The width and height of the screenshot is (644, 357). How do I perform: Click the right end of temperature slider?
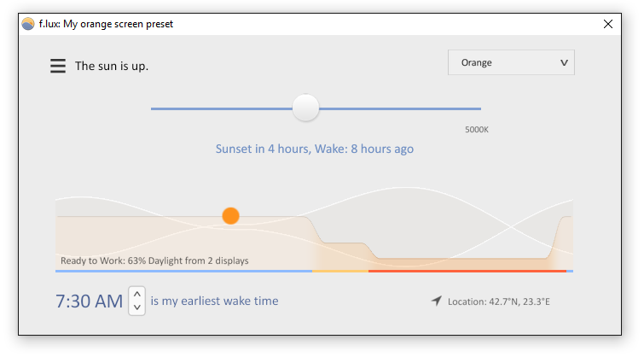point(479,108)
